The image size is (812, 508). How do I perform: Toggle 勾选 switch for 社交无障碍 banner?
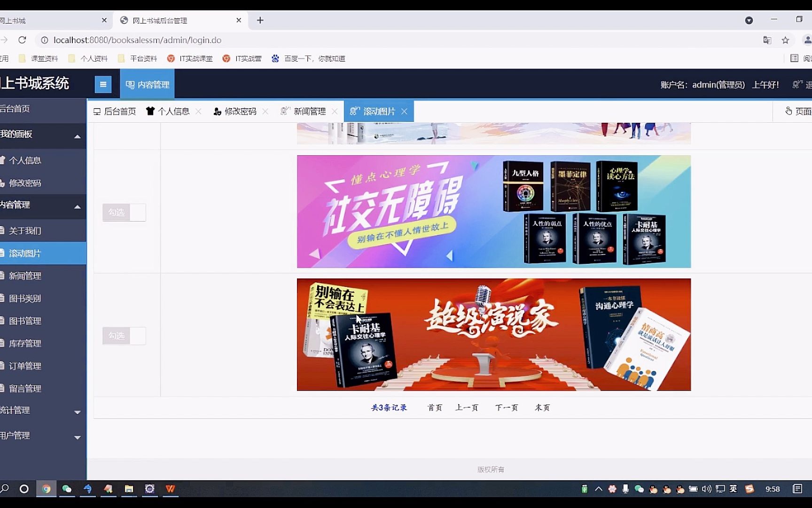click(x=124, y=213)
